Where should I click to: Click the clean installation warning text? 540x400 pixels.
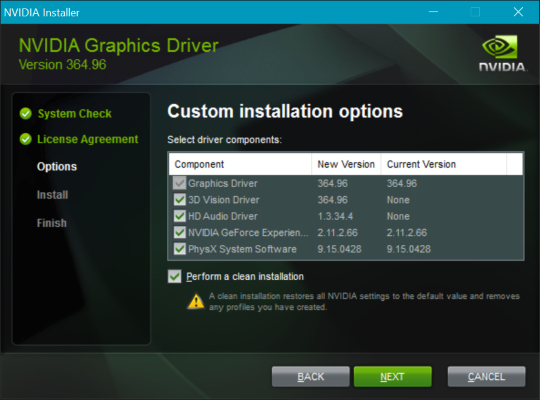[364, 301]
